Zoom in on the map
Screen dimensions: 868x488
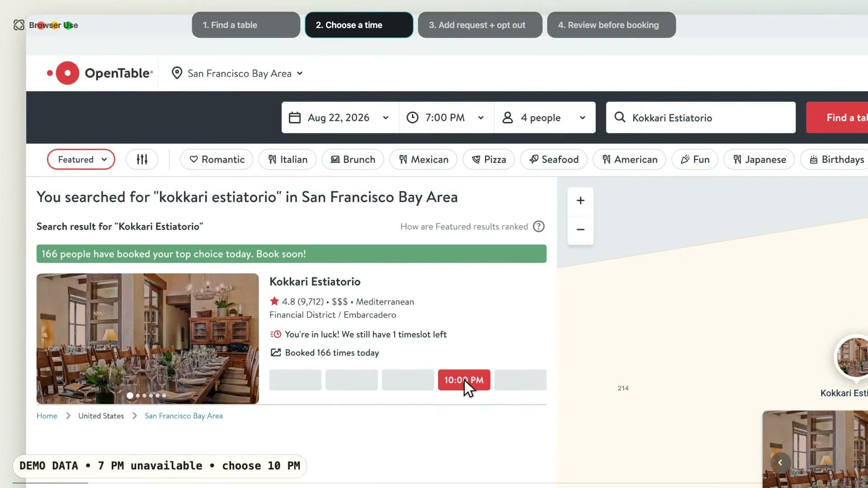coord(580,201)
